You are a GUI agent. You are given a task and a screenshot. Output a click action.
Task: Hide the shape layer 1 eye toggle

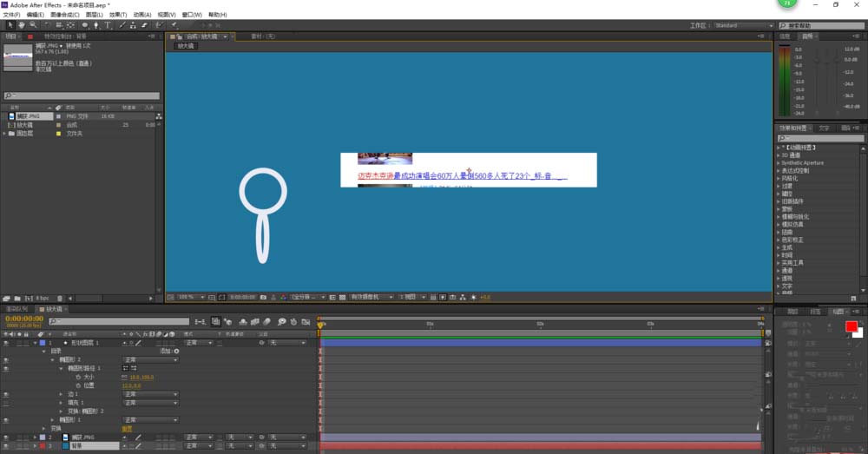point(6,343)
